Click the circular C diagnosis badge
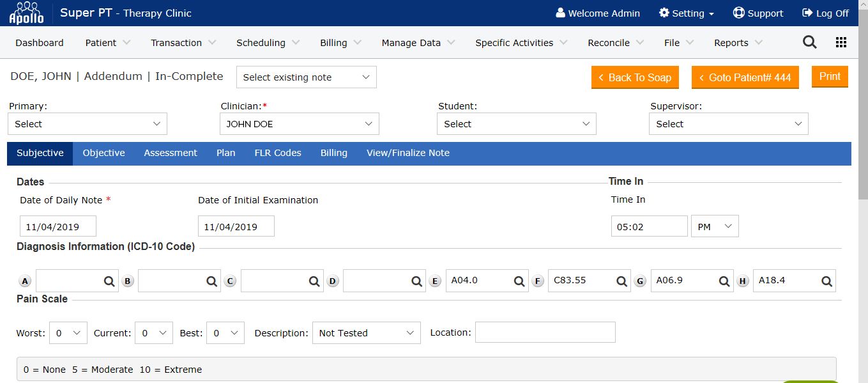This screenshot has height=383, width=868. (x=231, y=281)
